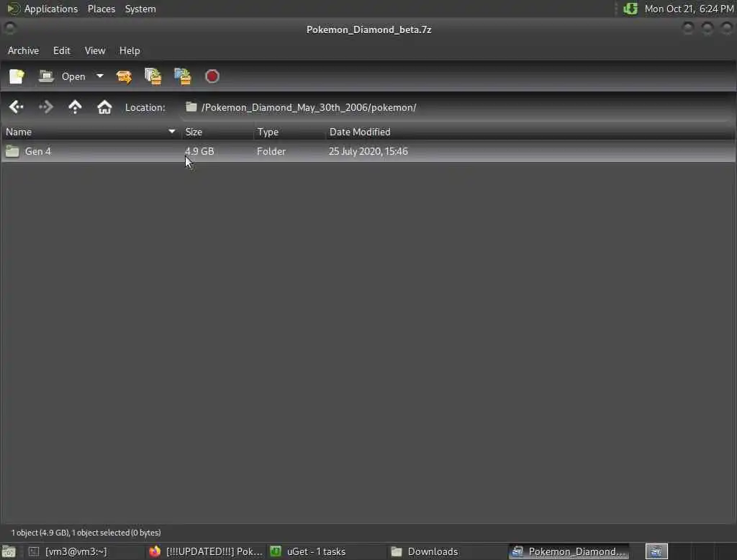
Task: Select the Gen 4 folder row
Action: 368,151
